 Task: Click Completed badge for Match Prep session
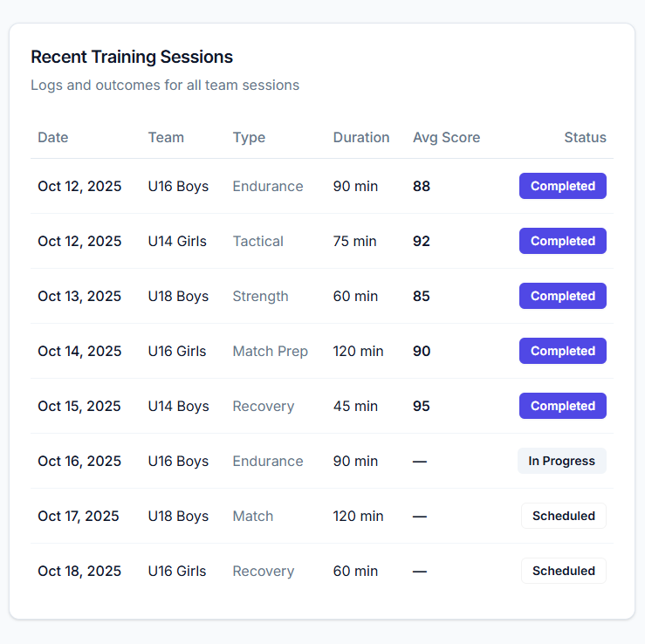point(563,351)
